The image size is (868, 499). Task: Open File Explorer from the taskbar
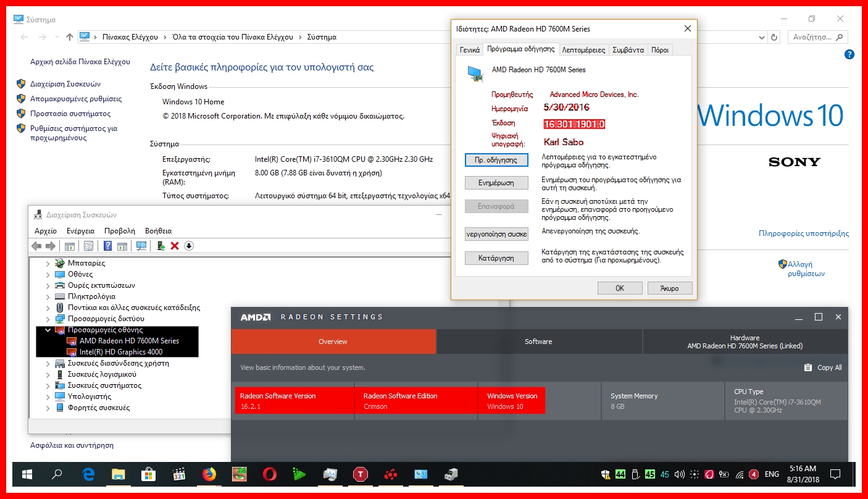118,474
